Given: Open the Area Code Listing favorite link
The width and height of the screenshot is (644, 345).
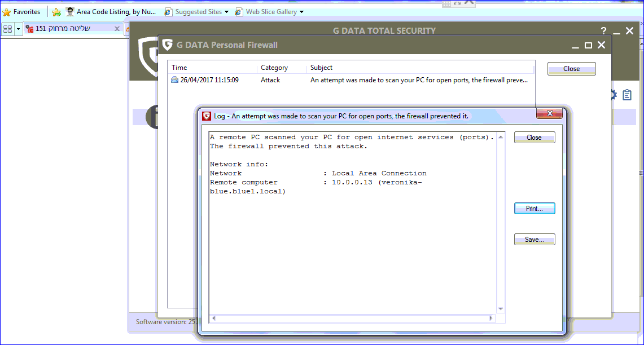Looking at the screenshot, I should coord(111,12).
